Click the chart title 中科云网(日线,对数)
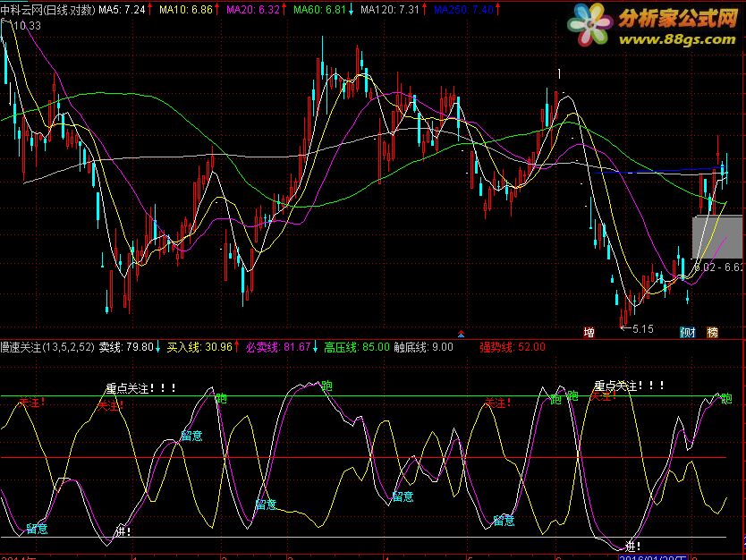This screenshot has height=560, width=746. [47, 10]
